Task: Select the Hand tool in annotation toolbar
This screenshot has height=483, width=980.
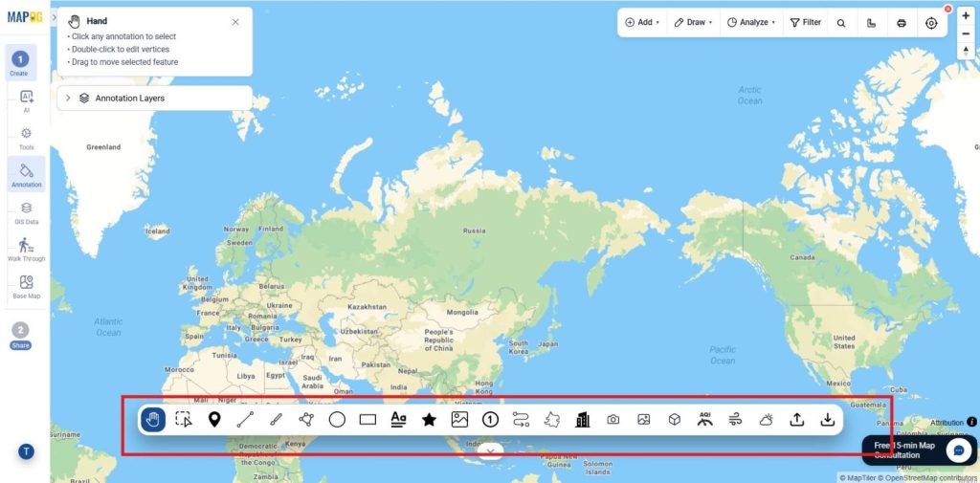Action: click(153, 419)
